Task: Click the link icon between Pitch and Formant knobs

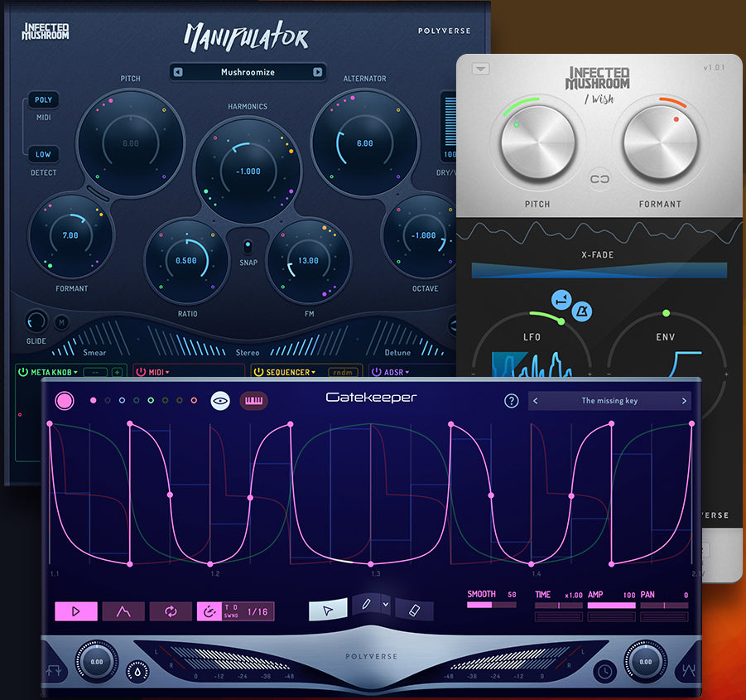Action: (598, 179)
